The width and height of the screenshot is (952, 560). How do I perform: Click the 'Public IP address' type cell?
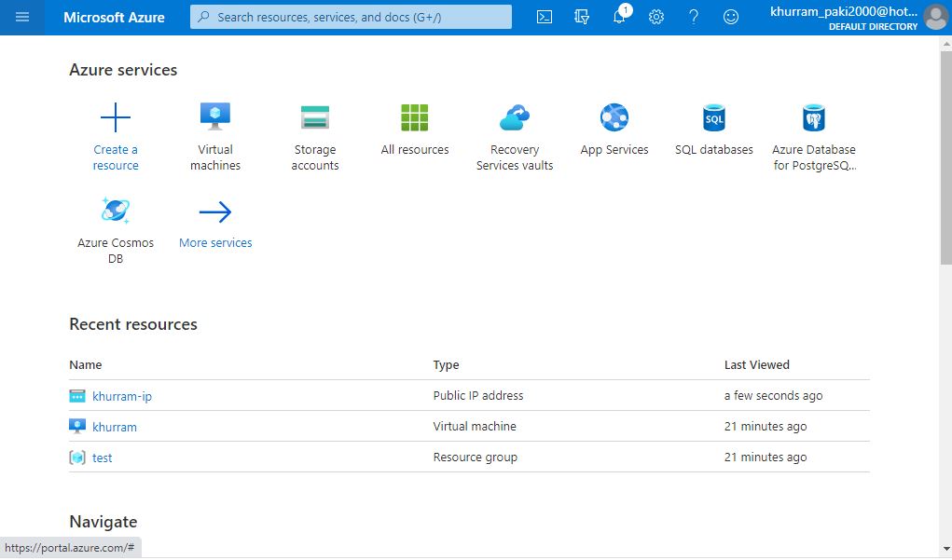(477, 396)
